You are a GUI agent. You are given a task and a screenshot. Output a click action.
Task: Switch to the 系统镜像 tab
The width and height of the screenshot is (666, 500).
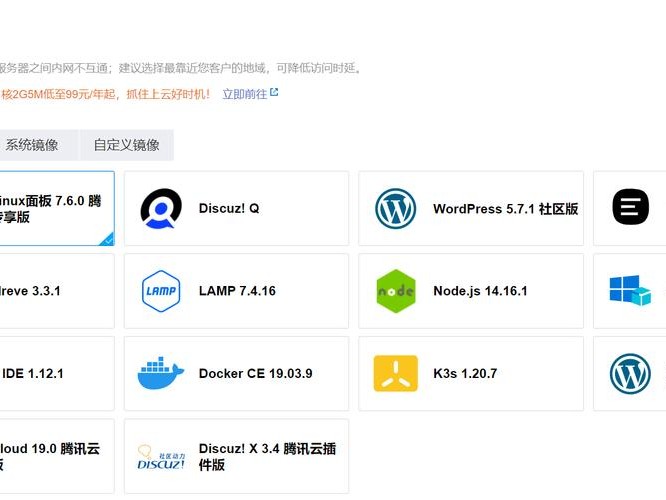pos(39,145)
